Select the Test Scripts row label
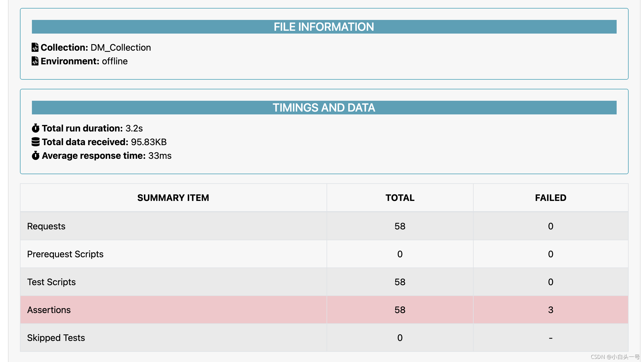This screenshot has width=644, height=362. click(51, 282)
